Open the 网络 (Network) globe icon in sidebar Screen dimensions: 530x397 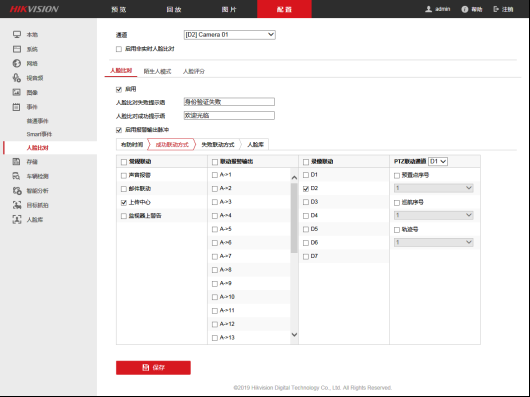pyautogui.click(x=17, y=64)
